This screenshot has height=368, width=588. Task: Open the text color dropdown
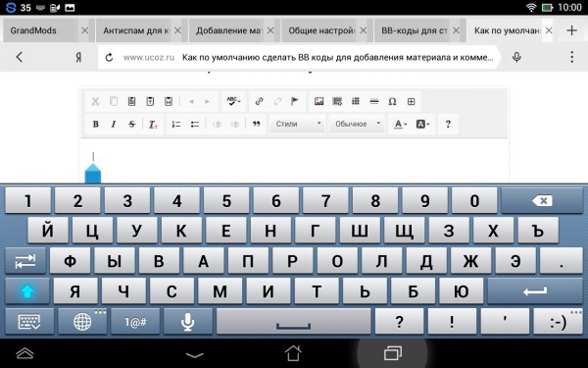400,124
